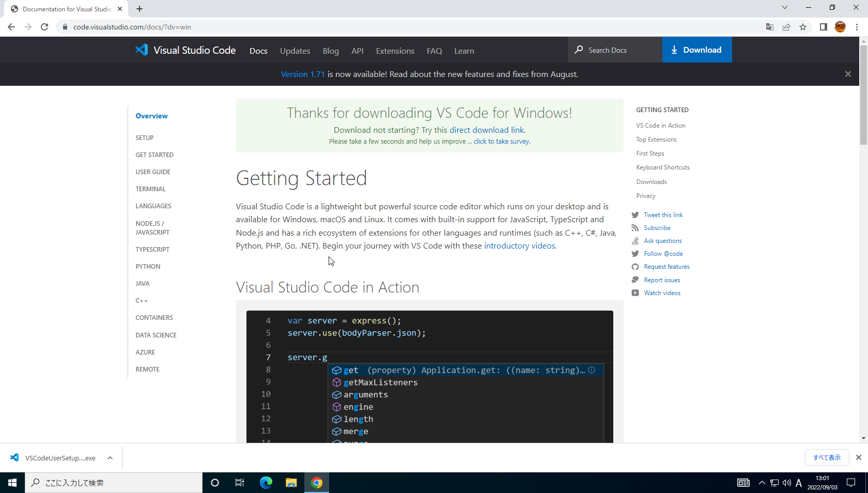Click the direct download link
The height and width of the screenshot is (493, 868).
(487, 130)
